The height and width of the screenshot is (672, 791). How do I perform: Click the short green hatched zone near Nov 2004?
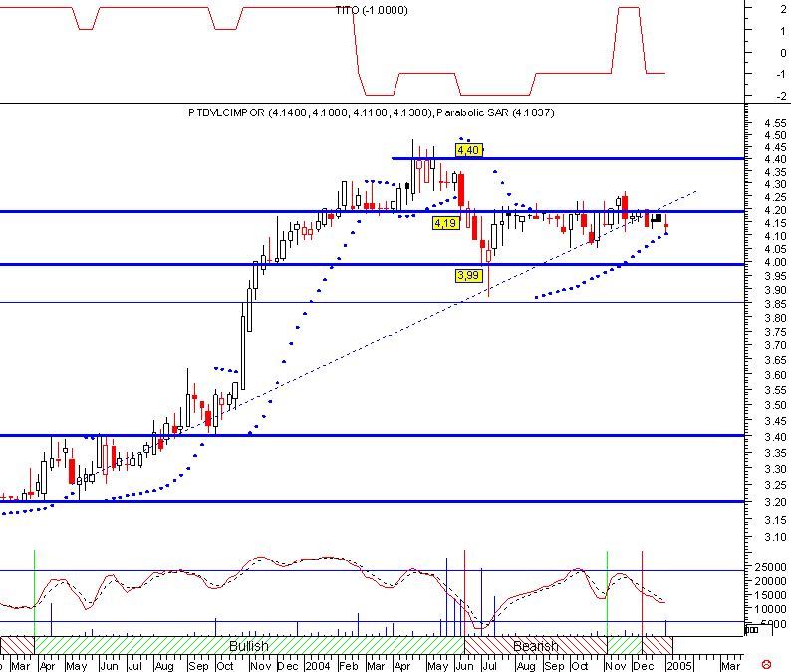point(624,645)
